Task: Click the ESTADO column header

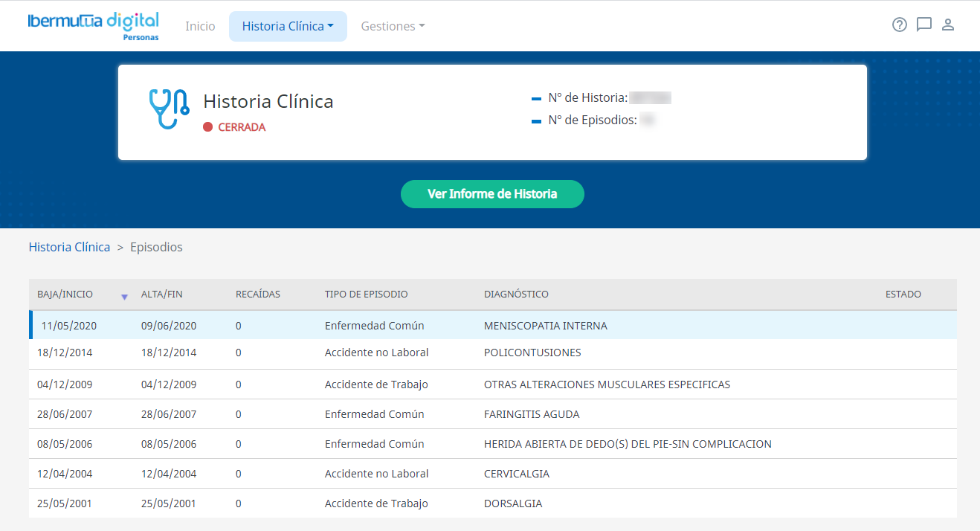Action: (x=903, y=295)
